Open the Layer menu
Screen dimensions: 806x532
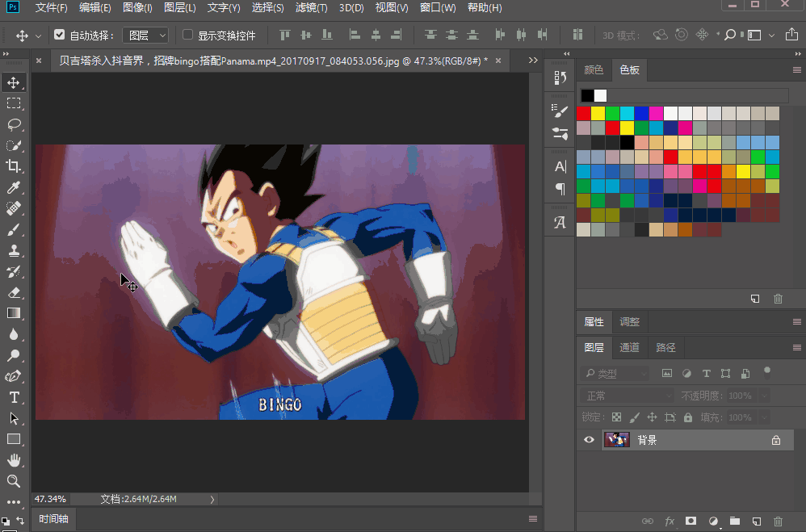179,8
